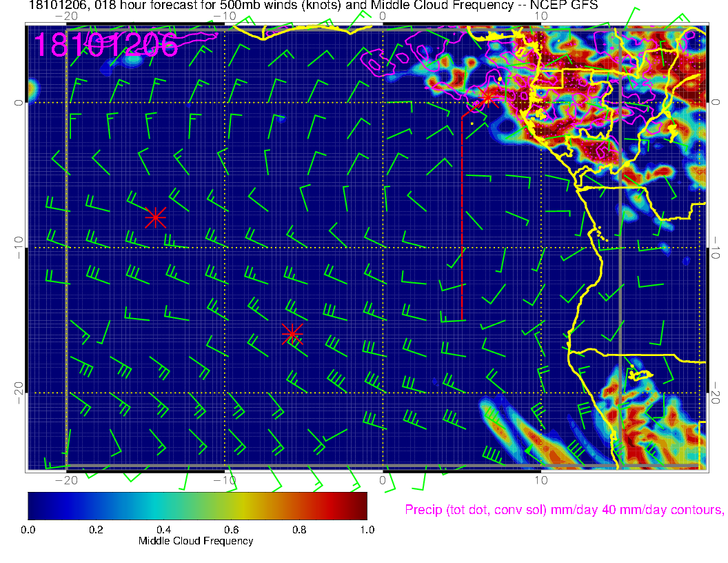728x563 pixels.
Task: Click the left axis latitude label -10
Action: tap(18, 247)
